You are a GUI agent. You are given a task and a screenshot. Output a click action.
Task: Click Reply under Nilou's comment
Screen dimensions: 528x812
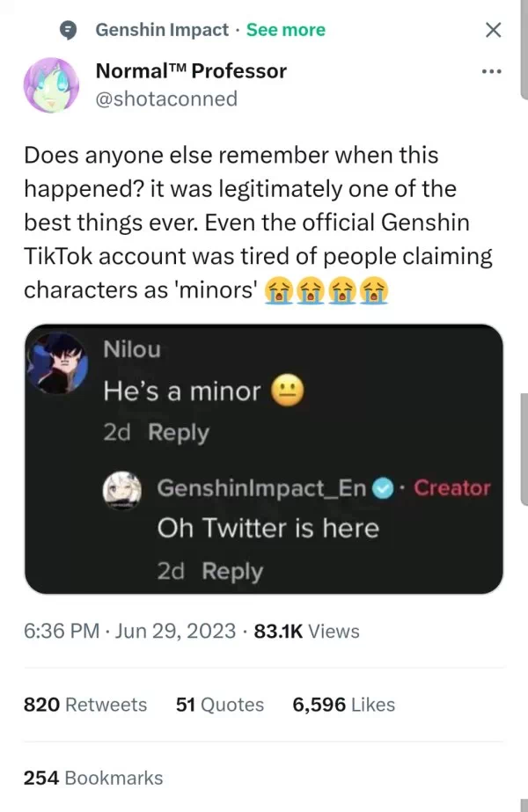click(179, 433)
